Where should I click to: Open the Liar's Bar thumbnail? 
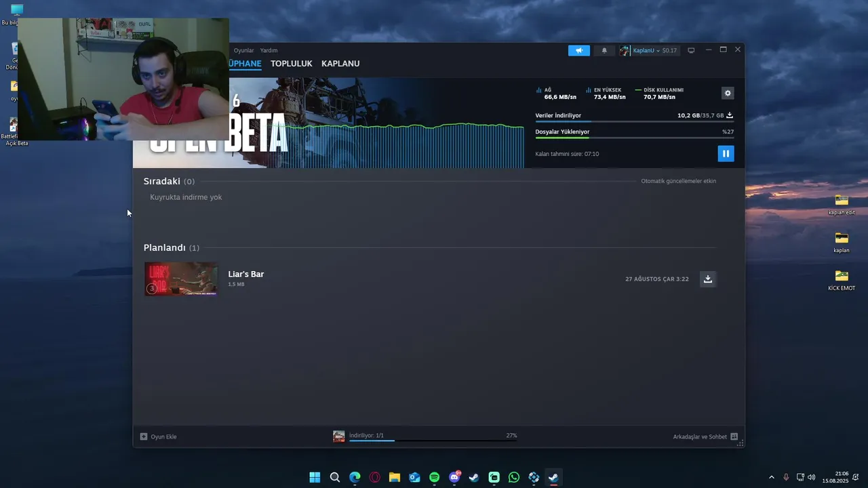pyautogui.click(x=181, y=279)
